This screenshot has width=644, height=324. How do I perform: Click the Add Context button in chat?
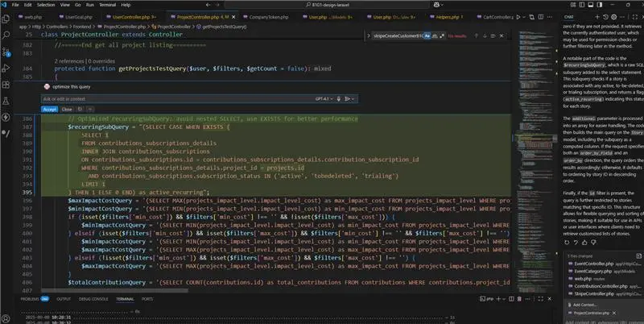585,305
